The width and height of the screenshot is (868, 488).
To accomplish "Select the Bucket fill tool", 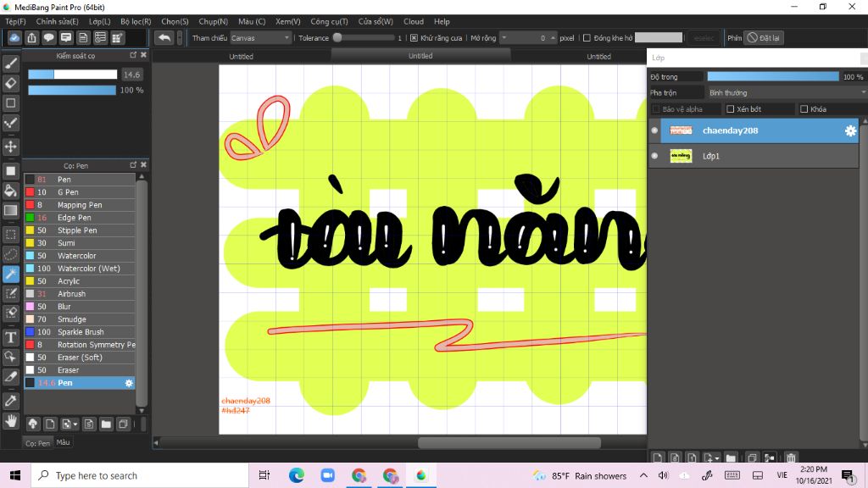I will point(10,191).
